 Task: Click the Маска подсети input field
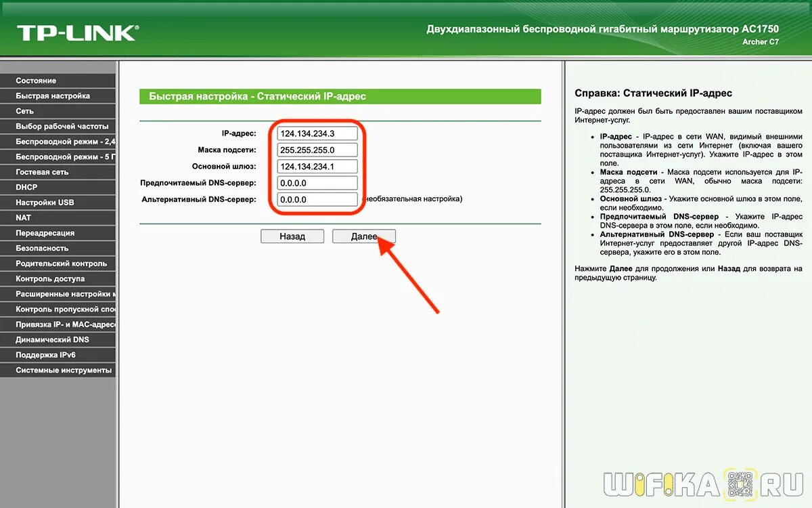coord(317,150)
